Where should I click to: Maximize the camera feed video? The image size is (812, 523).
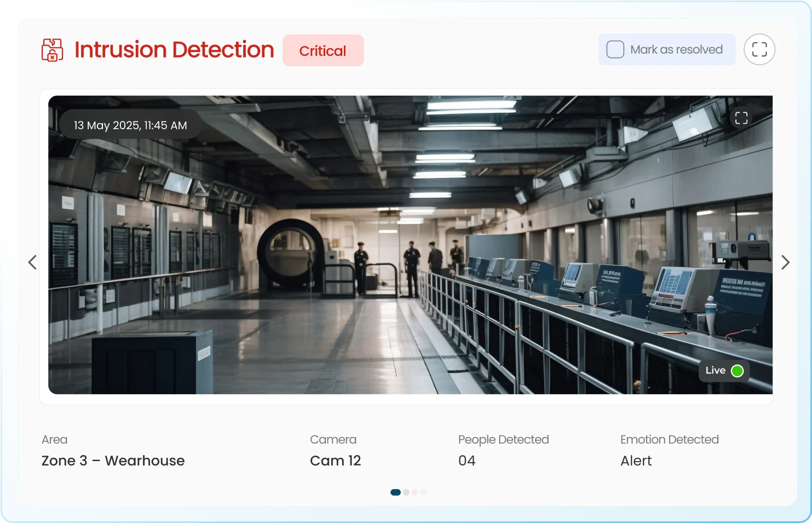coord(741,118)
